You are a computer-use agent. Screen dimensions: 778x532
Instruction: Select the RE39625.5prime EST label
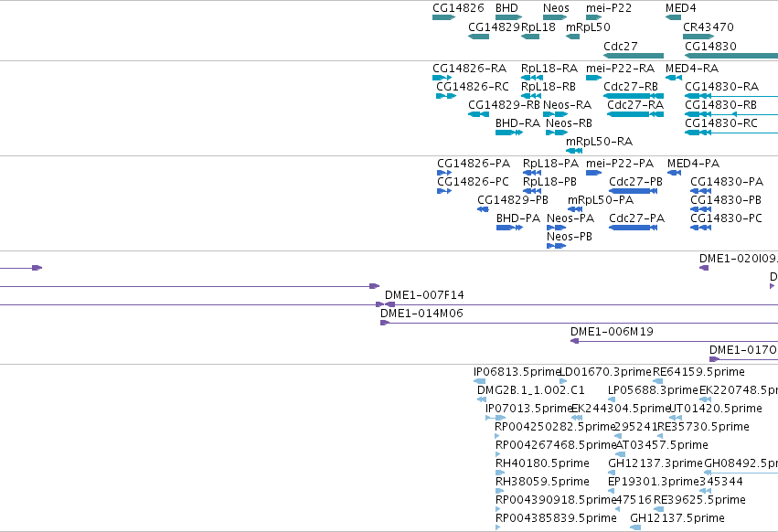(699, 500)
